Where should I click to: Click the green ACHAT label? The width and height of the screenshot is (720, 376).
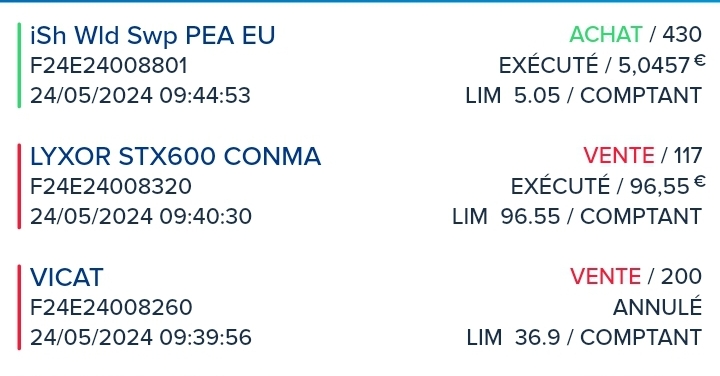606,34
